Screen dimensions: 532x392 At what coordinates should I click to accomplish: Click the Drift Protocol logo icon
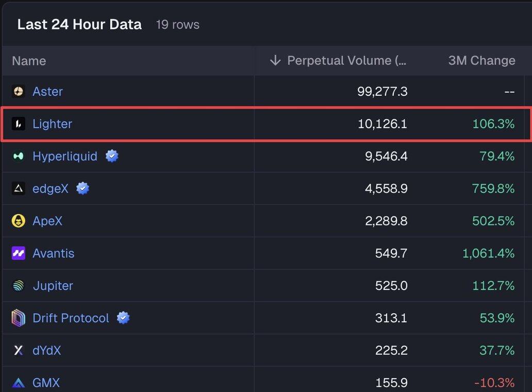point(19,318)
